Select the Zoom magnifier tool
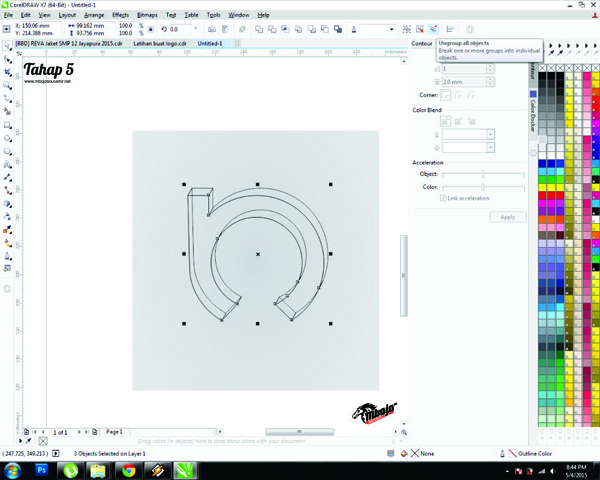The image size is (600, 480). click(x=8, y=86)
